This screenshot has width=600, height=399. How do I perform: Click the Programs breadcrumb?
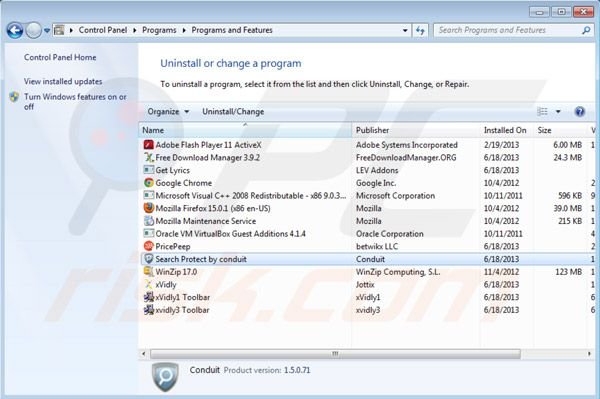(x=159, y=30)
